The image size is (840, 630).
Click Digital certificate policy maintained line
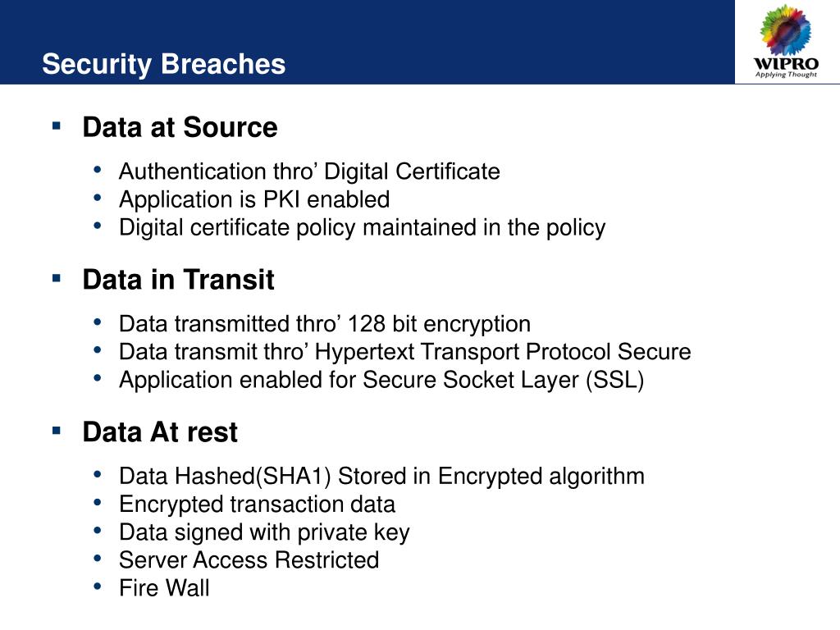click(362, 228)
